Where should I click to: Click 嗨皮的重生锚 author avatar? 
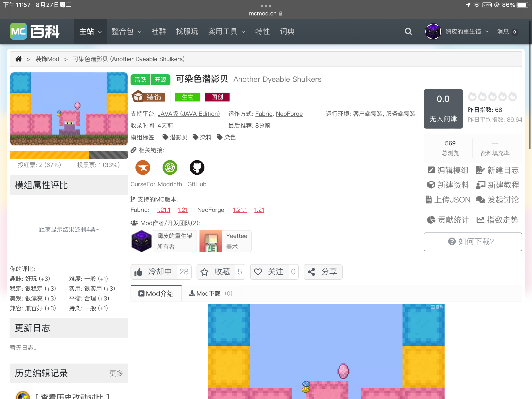point(142,241)
